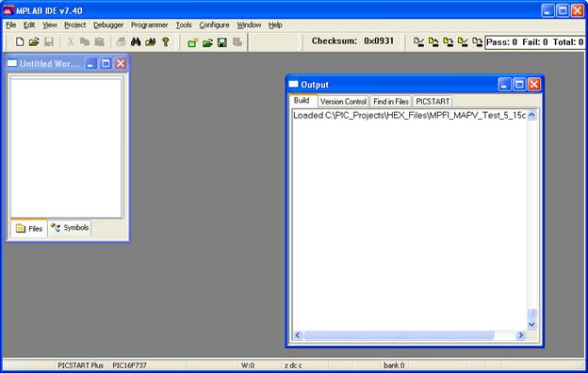Screen dimensions: 588x373
Task: Close the Untitled Workspace window
Action: tap(121, 63)
